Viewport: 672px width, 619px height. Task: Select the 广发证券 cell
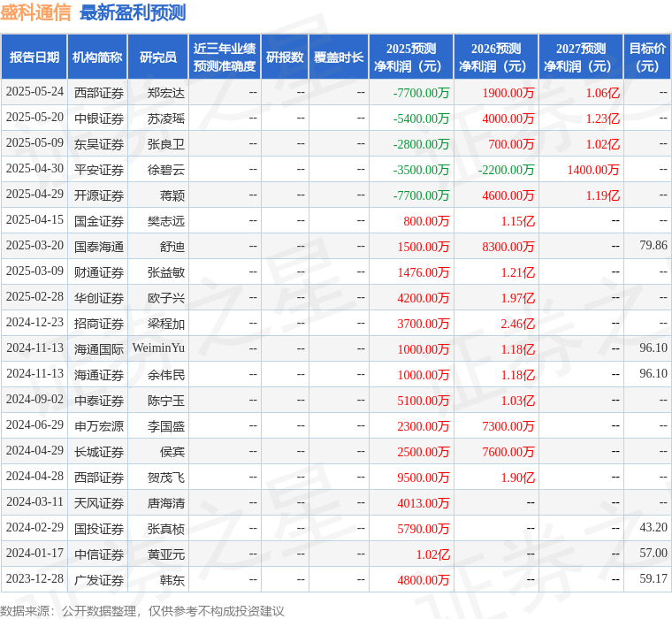click(99, 580)
